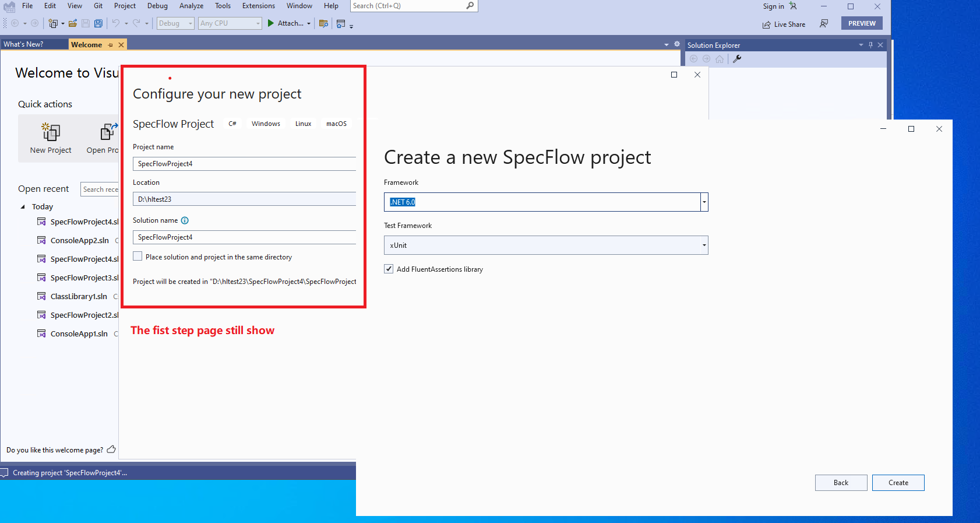This screenshot has width=980, height=523.
Task: Click the green Attach play icon
Action: [271, 23]
